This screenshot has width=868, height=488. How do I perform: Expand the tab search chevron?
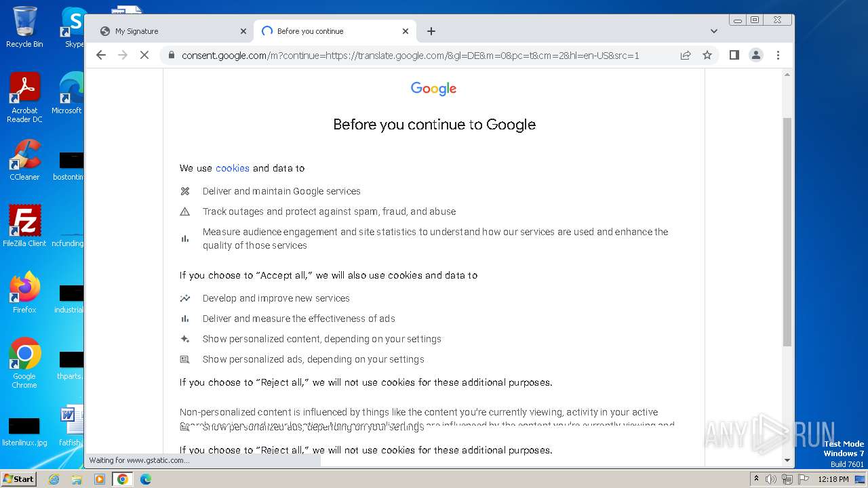[x=713, y=31]
